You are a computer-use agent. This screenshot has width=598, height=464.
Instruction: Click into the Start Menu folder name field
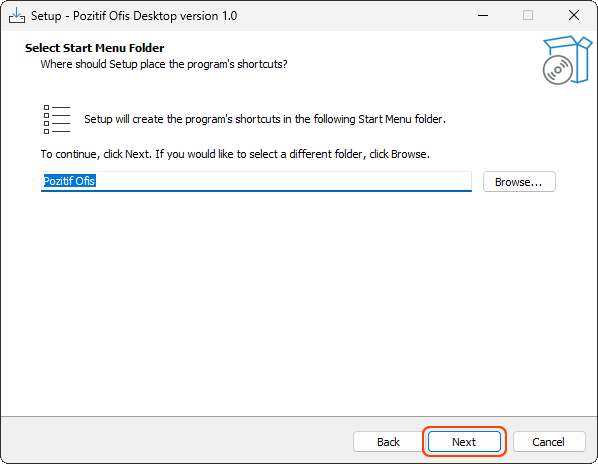256,181
